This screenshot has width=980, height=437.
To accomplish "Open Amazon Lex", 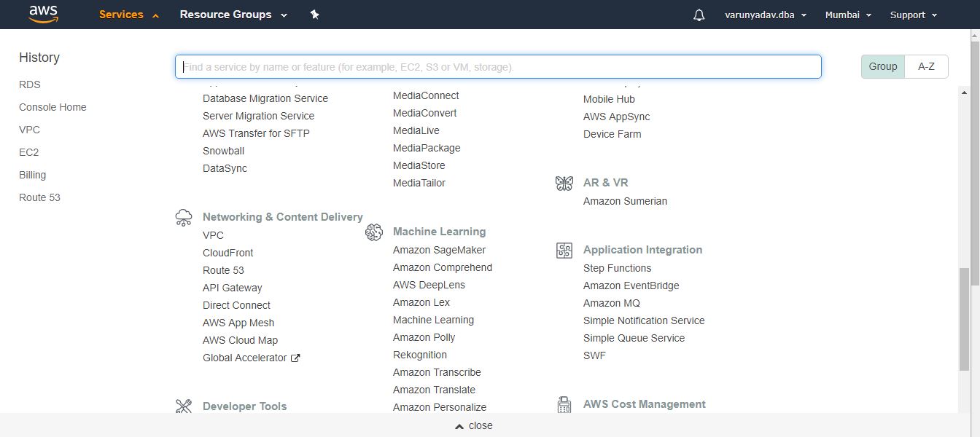I will click(421, 302).
